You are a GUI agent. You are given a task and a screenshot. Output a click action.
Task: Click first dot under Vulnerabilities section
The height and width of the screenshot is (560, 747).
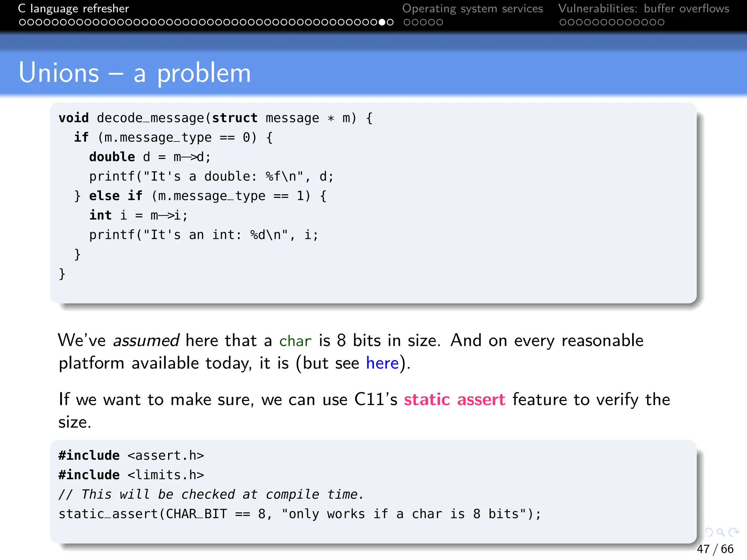pos(563,22)
